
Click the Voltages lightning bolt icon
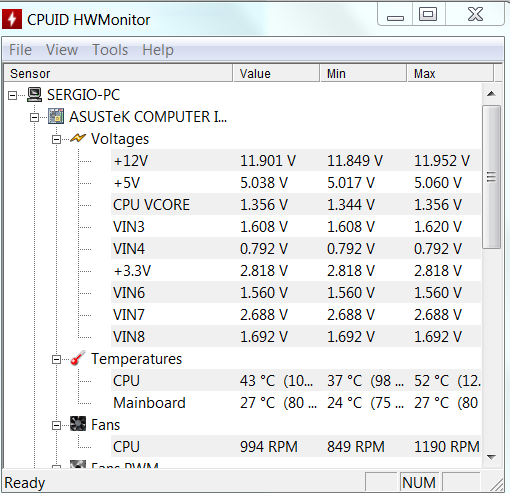click(x=78, y=138)
